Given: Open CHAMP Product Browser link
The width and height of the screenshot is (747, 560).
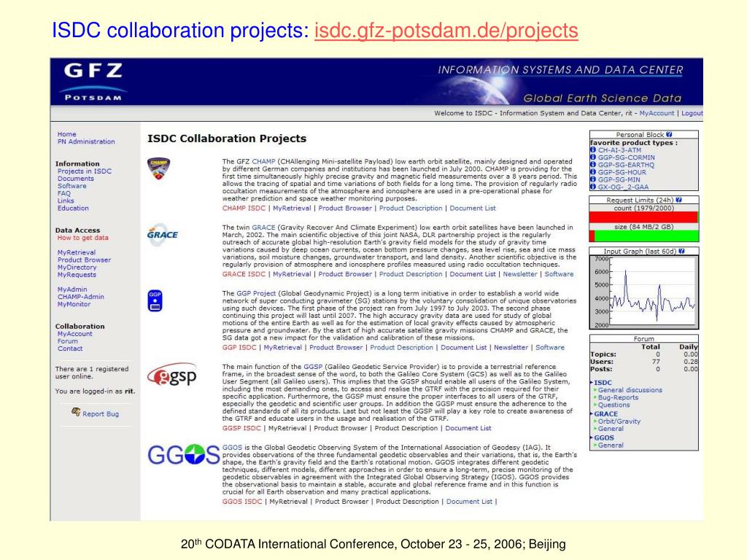Looking at the screenshot, I should (x=345, y=209).
